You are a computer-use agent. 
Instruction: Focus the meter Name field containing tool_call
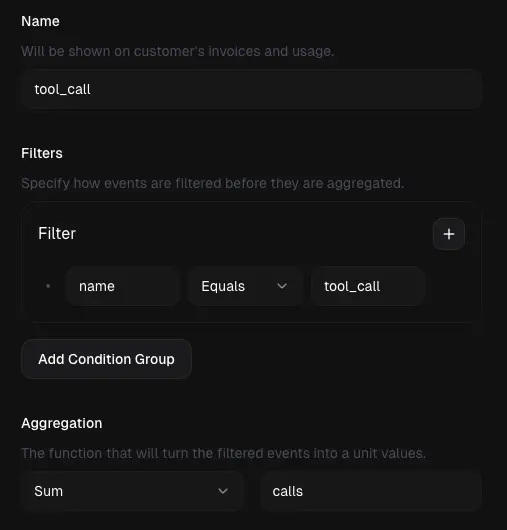pos(251,90)
